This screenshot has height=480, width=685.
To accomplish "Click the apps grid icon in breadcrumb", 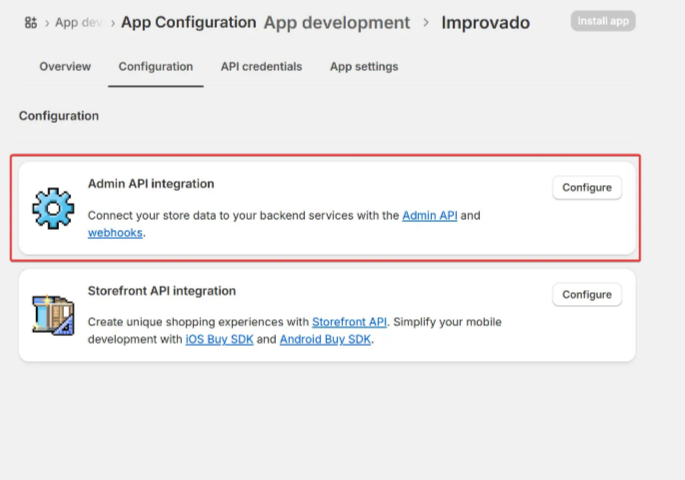I will click(30, 22).
